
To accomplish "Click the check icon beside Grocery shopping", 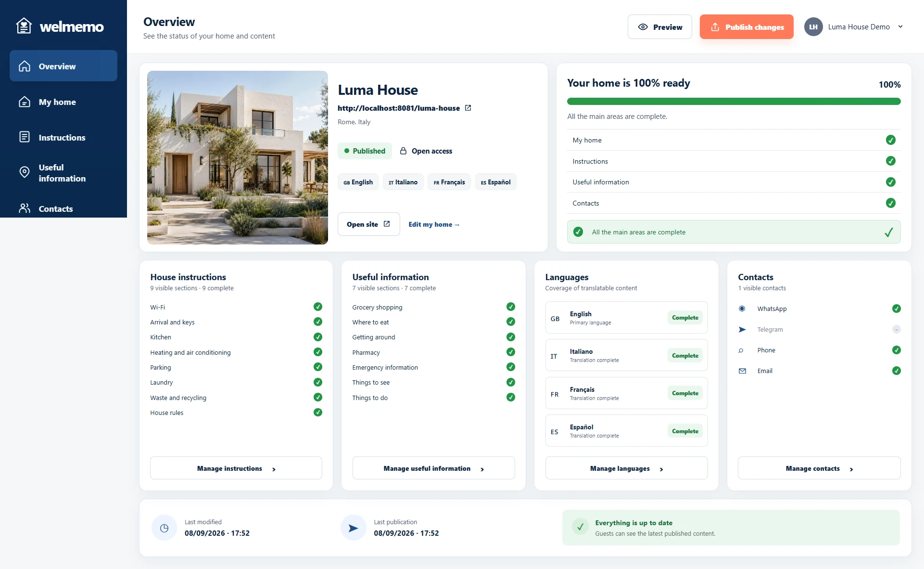I will [511, 307].
